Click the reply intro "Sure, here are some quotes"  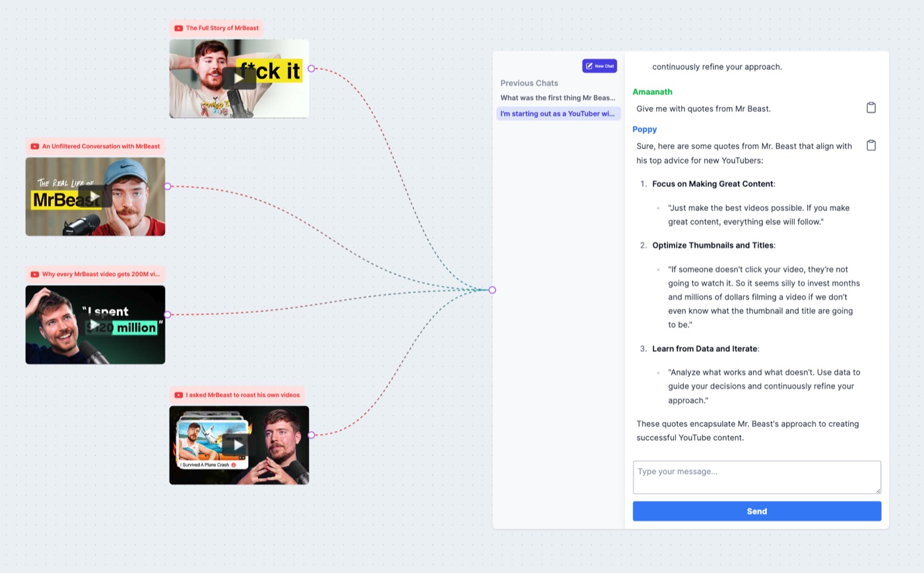744,153
